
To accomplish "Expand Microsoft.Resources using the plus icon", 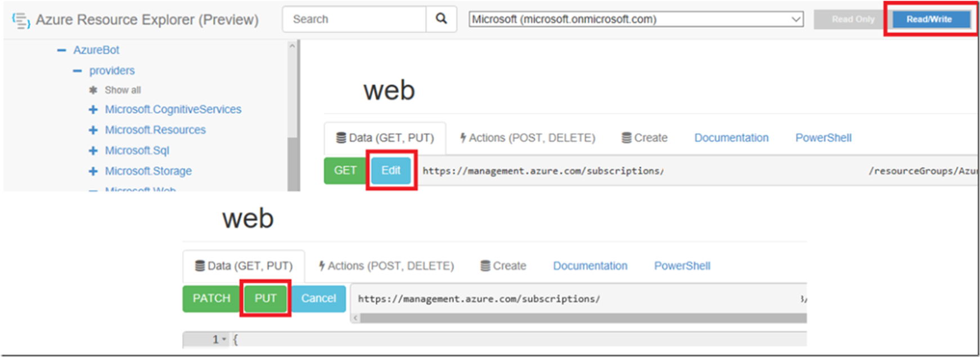I will [93, 130].
